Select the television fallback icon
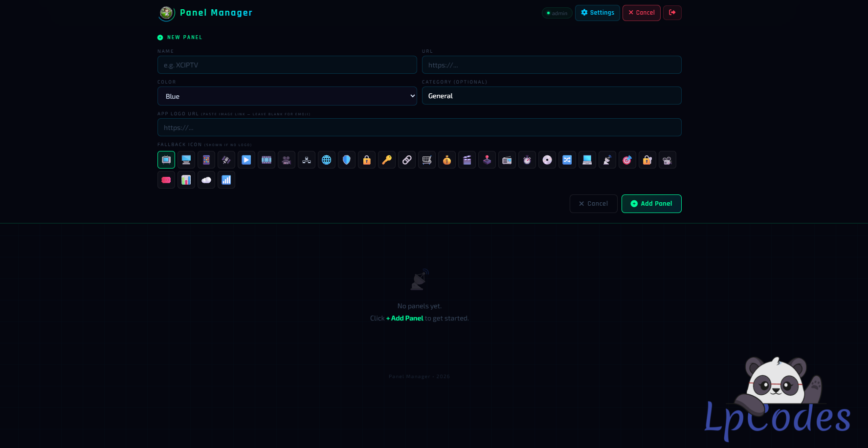This screenshot has width=868, height=448. tap(166, 160)
